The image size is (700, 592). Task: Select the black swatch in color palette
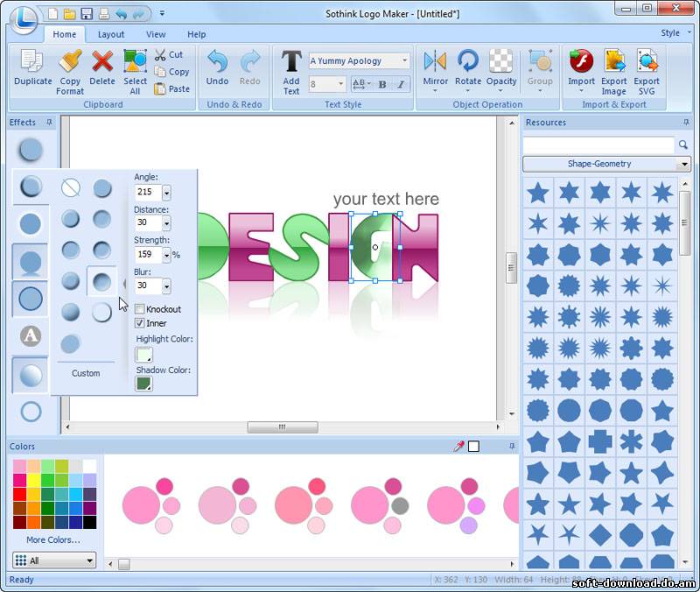89,522
